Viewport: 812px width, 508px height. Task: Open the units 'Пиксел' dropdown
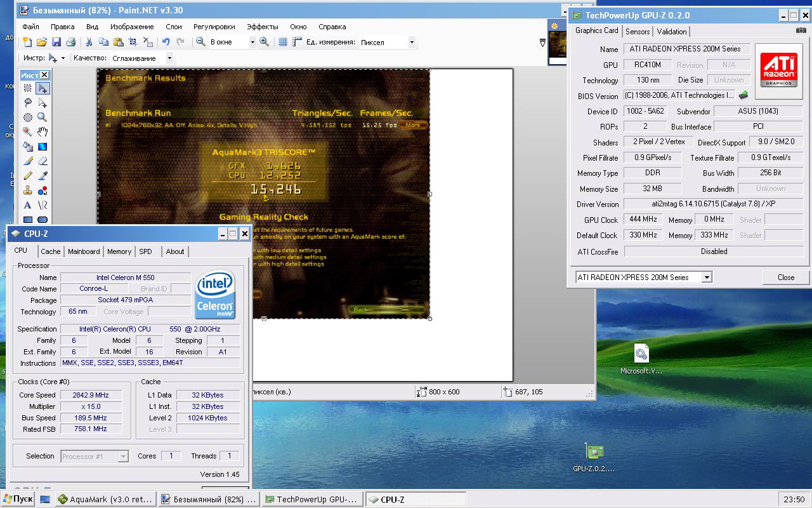click(x=412, y=42)
